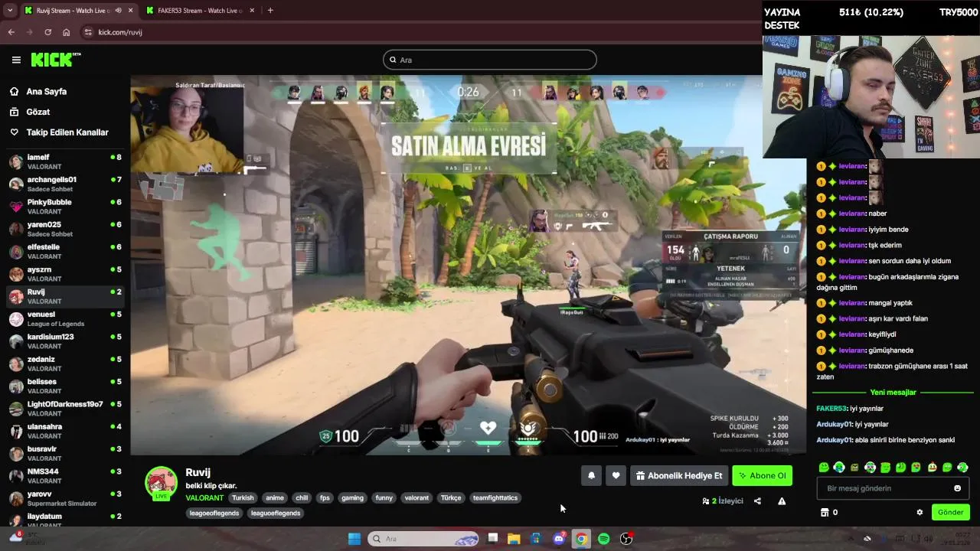Open emoji picker in chat input

(957, 488)
